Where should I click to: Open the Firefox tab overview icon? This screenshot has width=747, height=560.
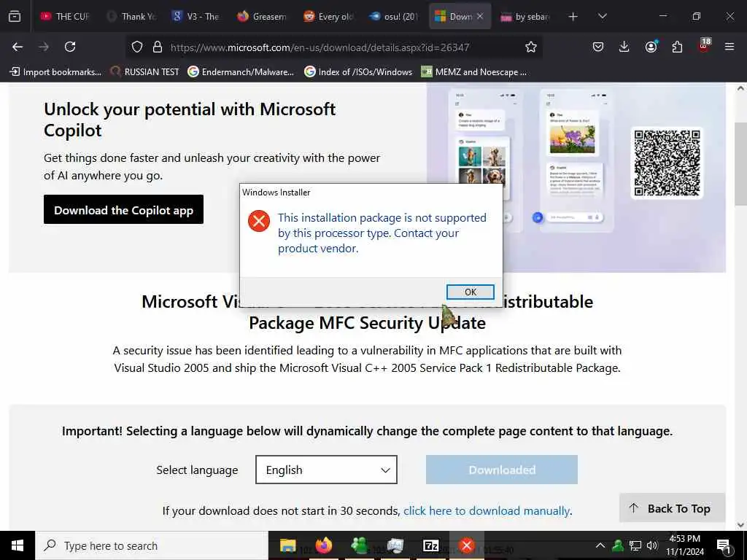pyautogui.click(x=15, y=16)
